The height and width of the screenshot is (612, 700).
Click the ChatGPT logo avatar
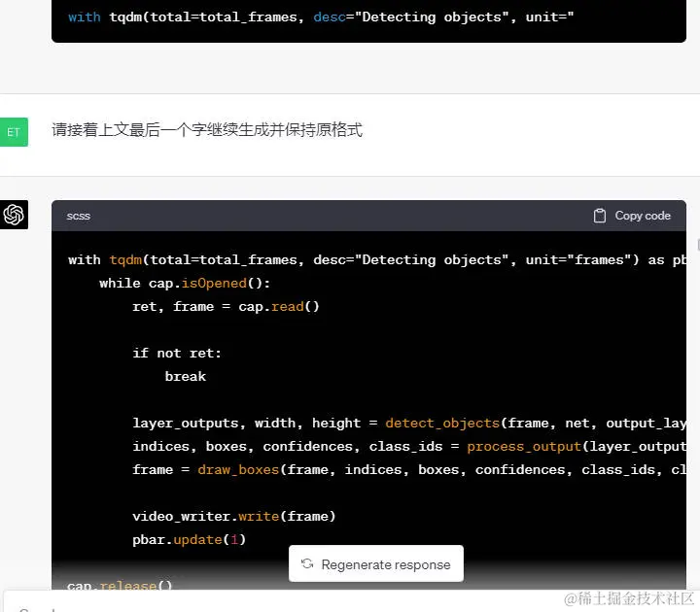tap(14, 215)
